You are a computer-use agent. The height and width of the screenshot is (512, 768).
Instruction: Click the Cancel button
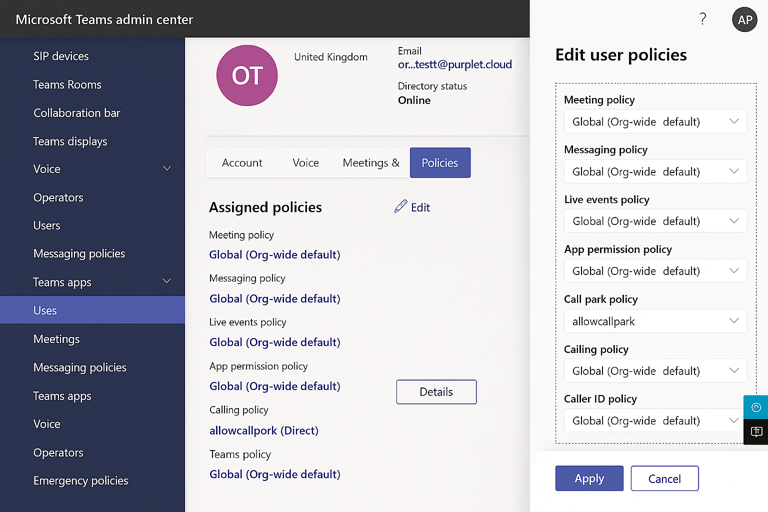tap(664, 478)
